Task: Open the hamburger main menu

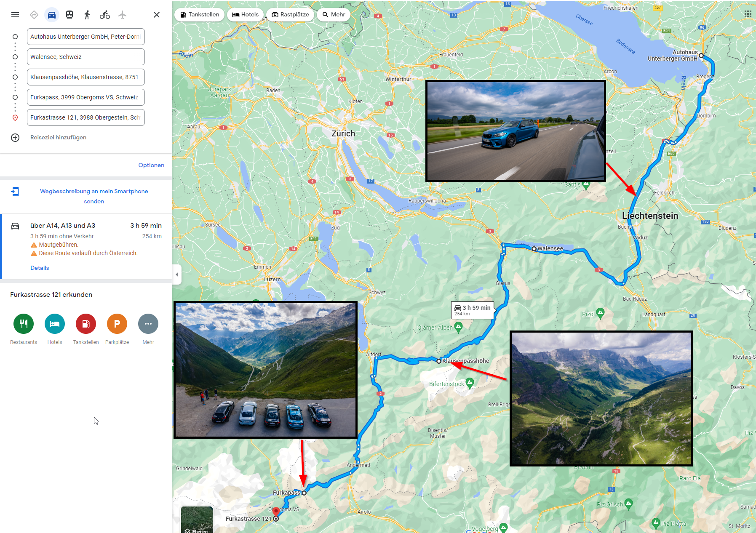Action: 15,15
